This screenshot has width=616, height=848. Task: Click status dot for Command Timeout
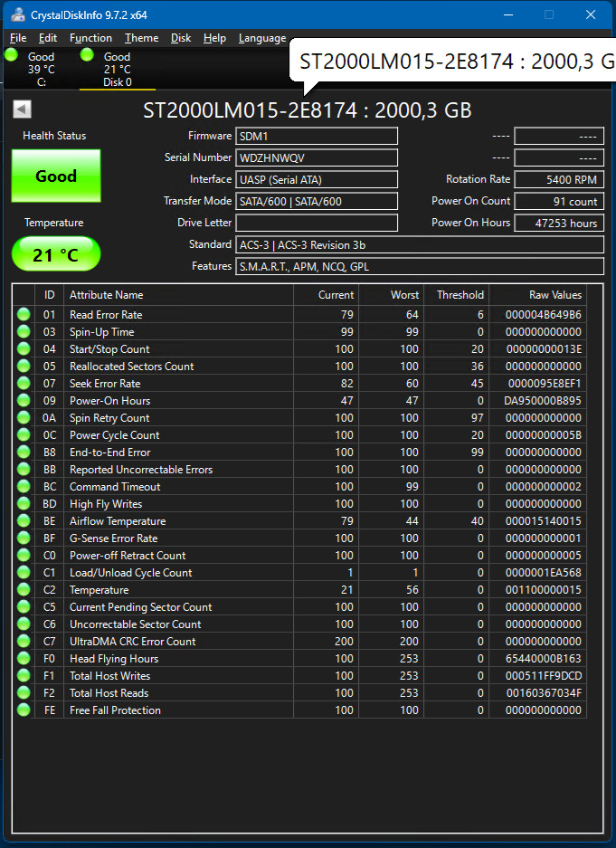[24, 487]
